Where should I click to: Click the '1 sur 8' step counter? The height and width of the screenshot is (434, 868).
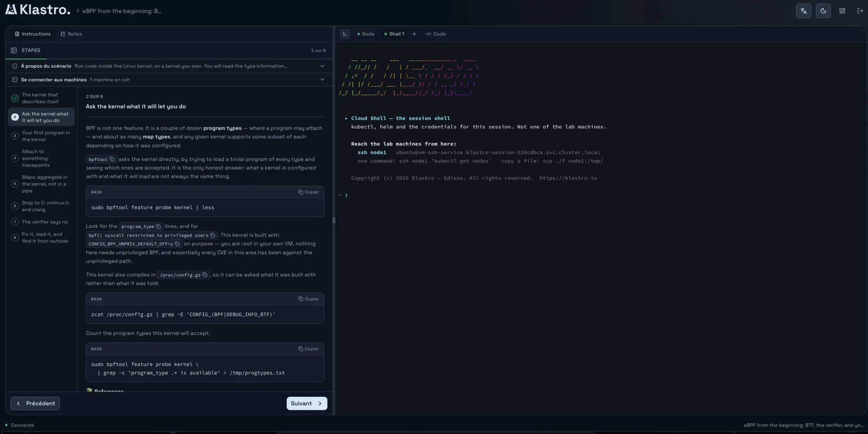318,50
